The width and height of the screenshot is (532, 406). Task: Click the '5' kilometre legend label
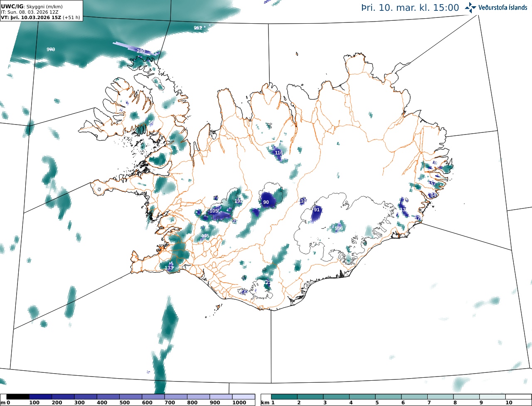click(x=377, y=403)
